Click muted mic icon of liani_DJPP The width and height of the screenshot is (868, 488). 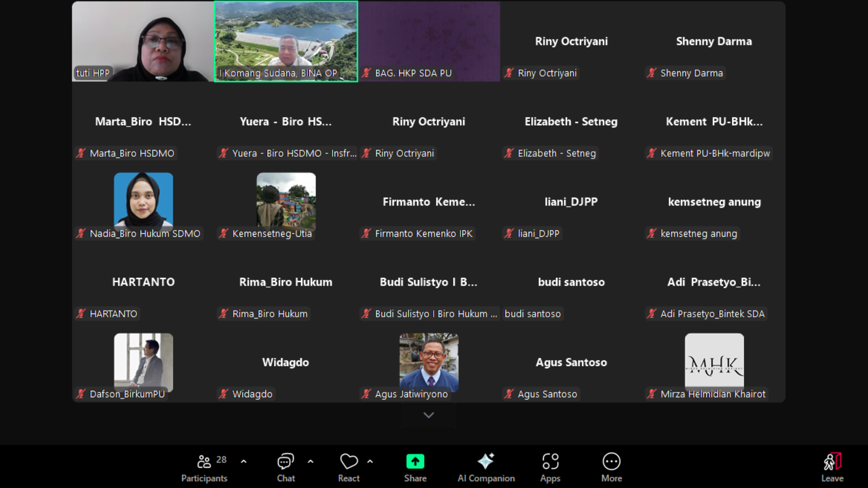tap(509, 233)
